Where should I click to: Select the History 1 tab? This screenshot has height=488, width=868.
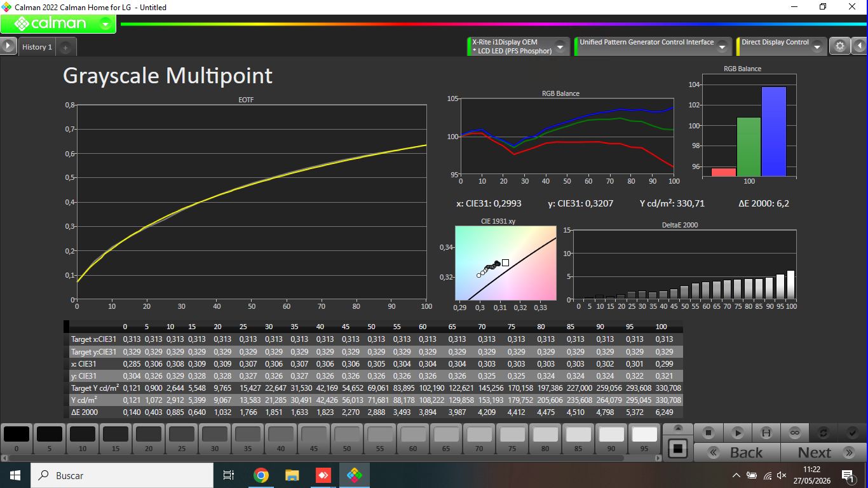[37, 47]
